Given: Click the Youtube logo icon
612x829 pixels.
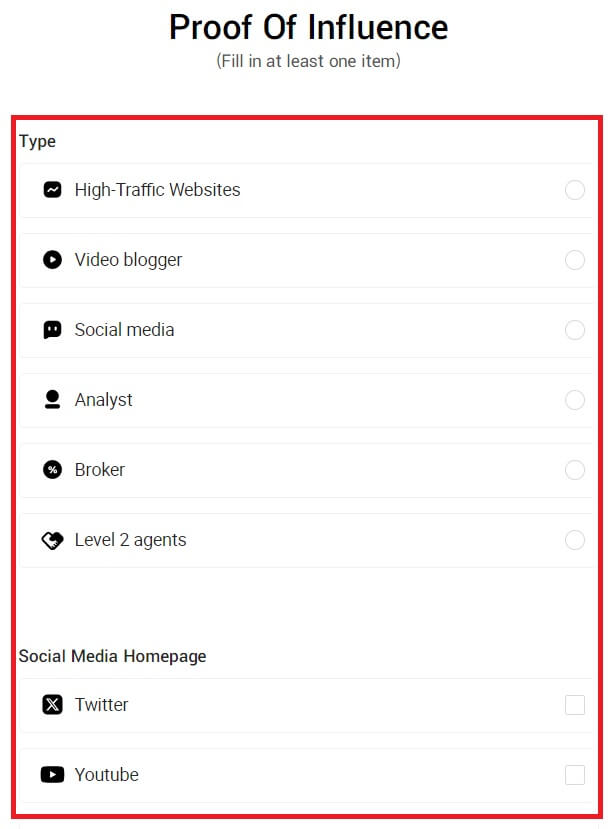Looking at the screenshot, I should point(53,775).
